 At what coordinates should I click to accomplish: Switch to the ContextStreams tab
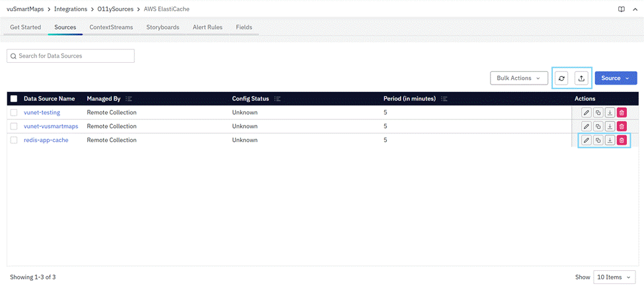(x=111, y=27)
